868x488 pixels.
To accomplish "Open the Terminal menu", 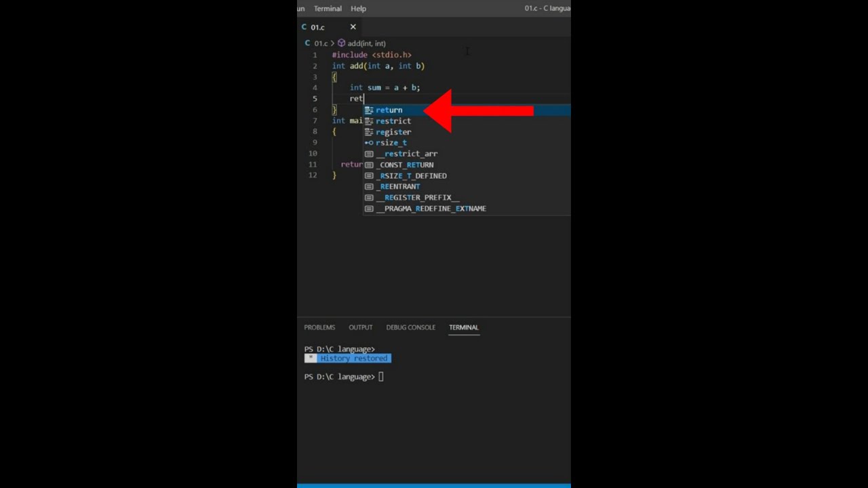I will point(328,9).
